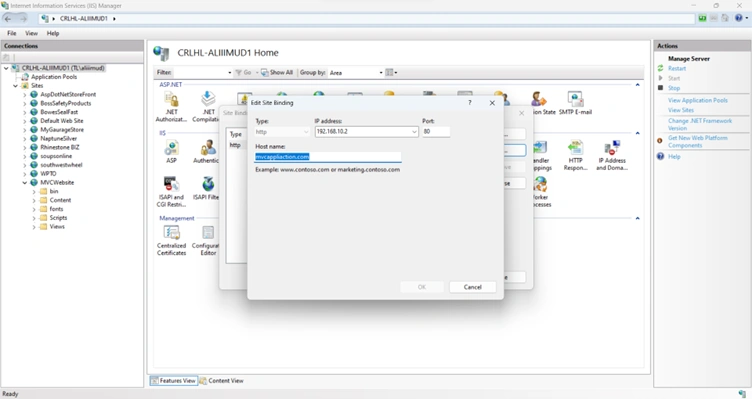Select soupsonline site
752x399 pixels.
56,156
